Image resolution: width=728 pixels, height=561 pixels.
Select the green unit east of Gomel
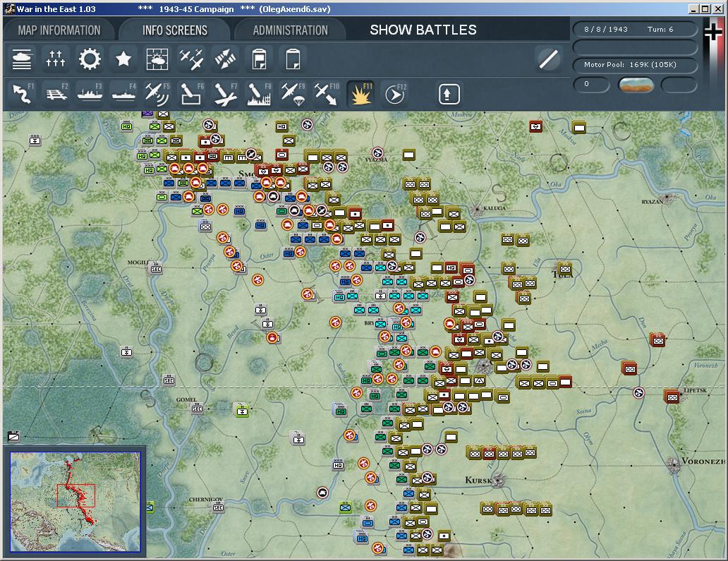242,411
